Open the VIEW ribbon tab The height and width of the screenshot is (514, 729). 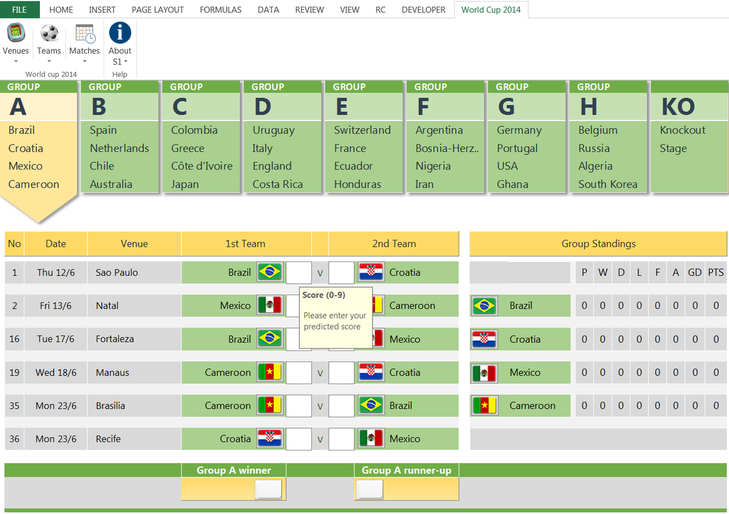point(349,10)
